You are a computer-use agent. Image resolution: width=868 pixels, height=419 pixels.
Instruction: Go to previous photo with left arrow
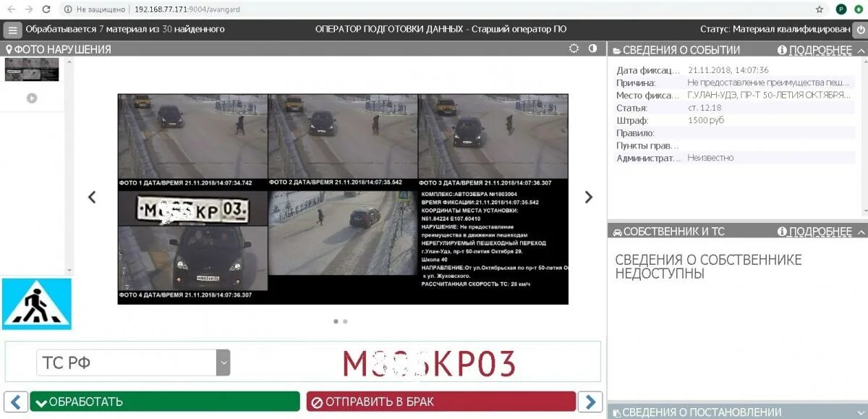(x=92, y=197)
